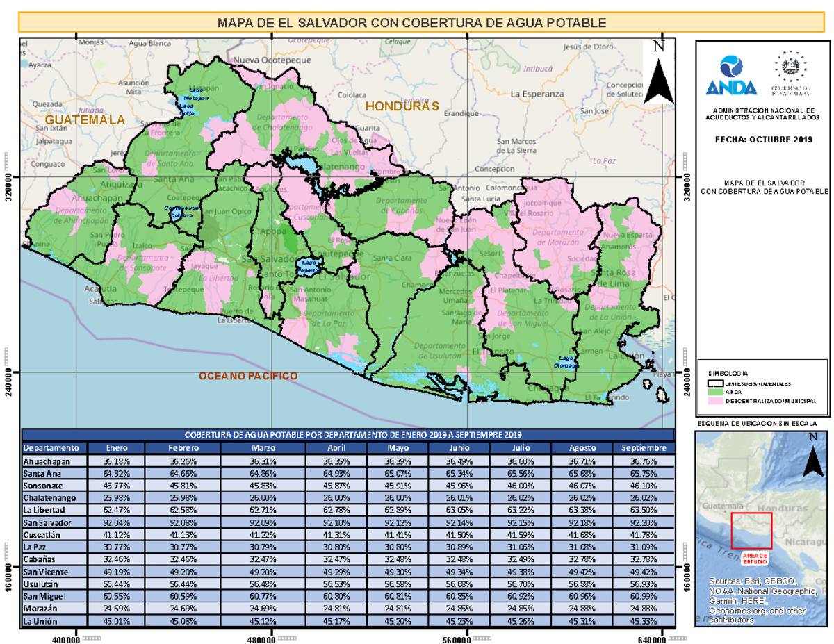Click the Lago Olomega lake on the map
Screen dimensions: 834x644
click(x=566, y=362)
